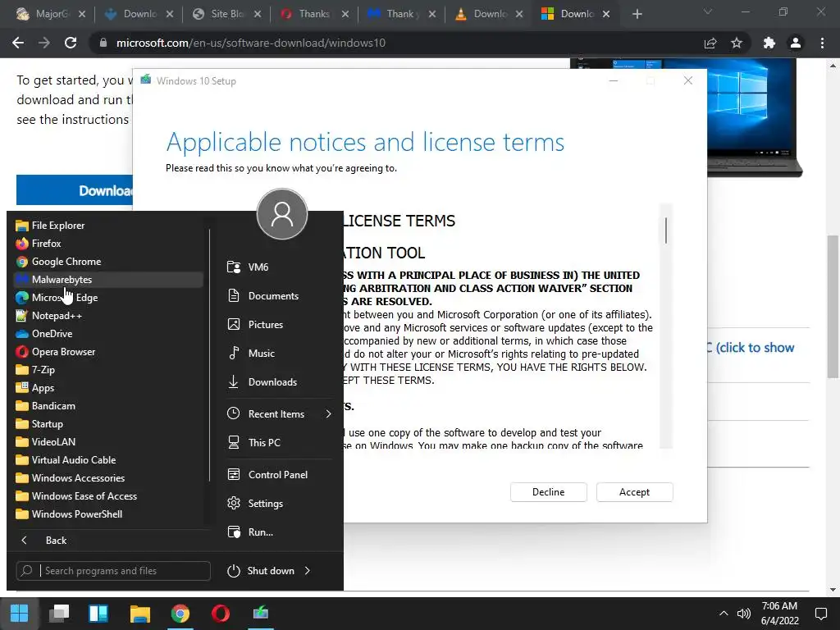Expand the Windows PowerShell folder
This screenshot has height=630, width=840.
107,514
